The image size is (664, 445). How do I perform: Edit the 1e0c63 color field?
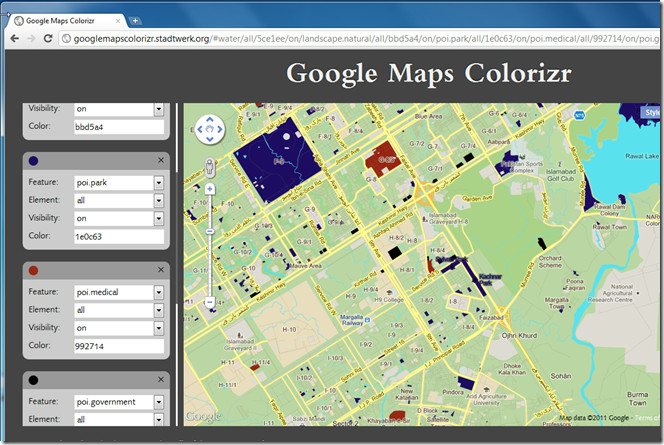click(x=119, y=237)
